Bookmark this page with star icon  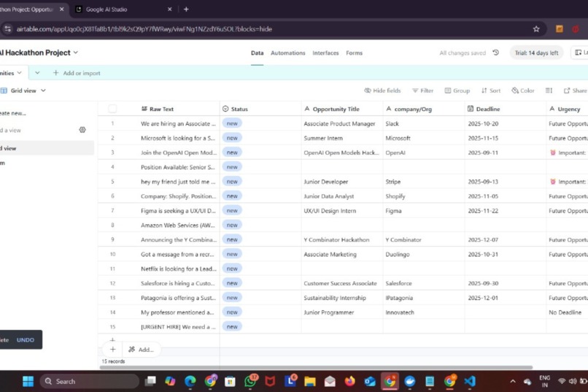[536, 29]
